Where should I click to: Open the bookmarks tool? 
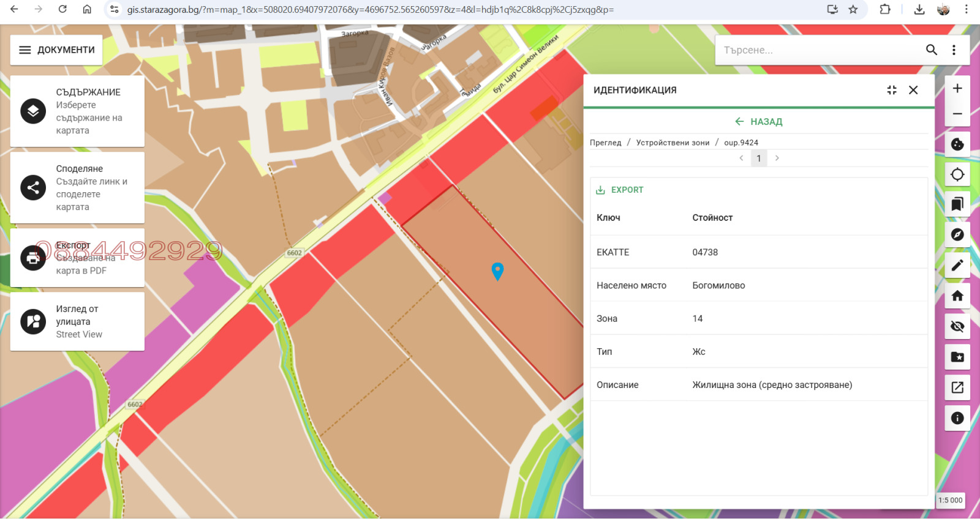coord(957,204)
